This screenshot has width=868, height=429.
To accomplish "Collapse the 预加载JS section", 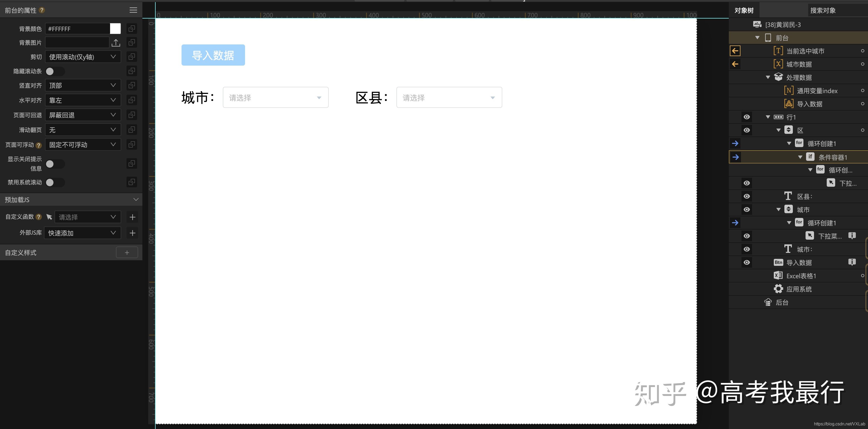I will pos(136,200).
